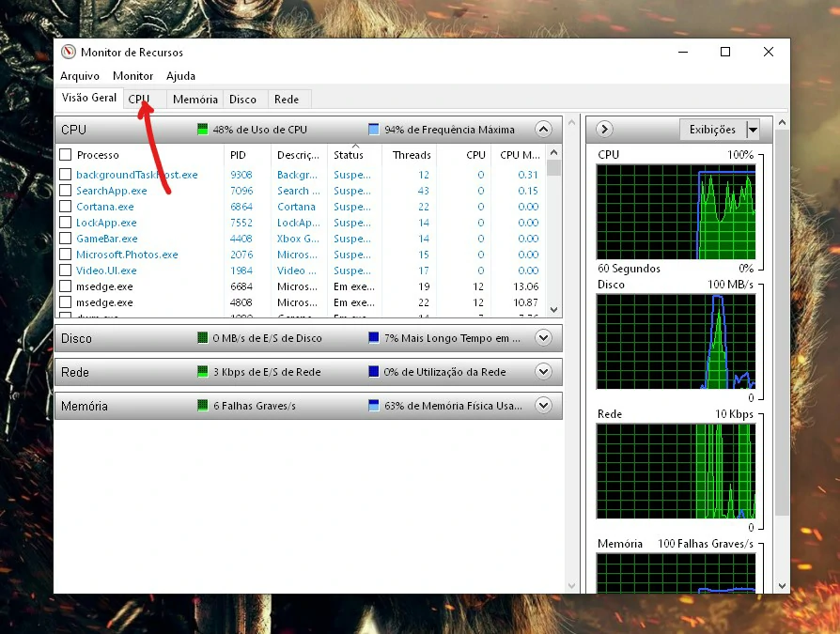Check msedge.exe PID 4808 checkbox
Viewport: 840px width, 634px height.
[x=66, y=302]
